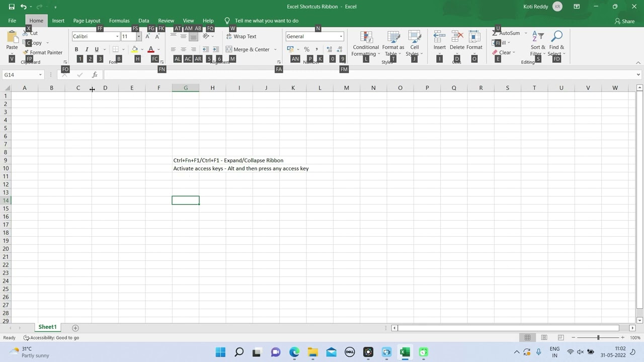Add a new sheet with plus icon
The height and width of the screenshot is (362, 644).
coord(75,328)
